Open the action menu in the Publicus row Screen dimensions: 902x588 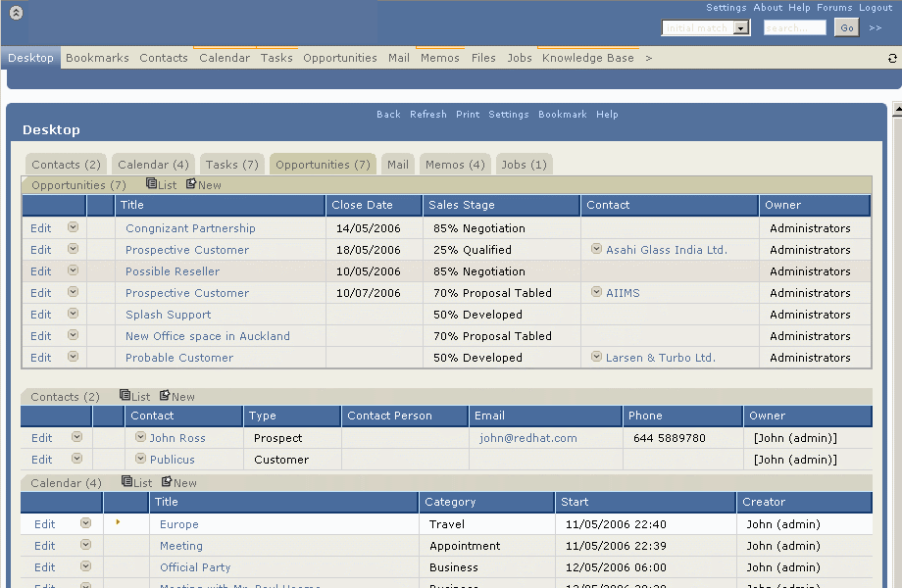[x=77, y=458]
